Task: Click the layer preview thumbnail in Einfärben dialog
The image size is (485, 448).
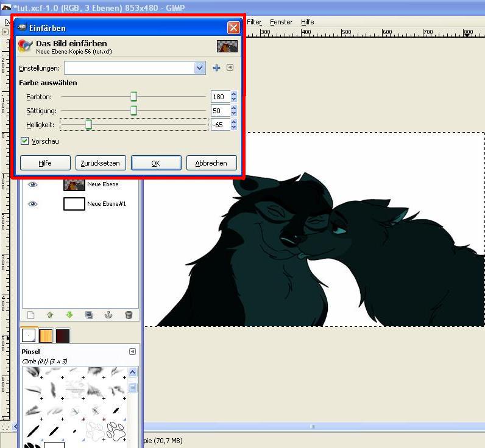Action: tap(227, 46)
